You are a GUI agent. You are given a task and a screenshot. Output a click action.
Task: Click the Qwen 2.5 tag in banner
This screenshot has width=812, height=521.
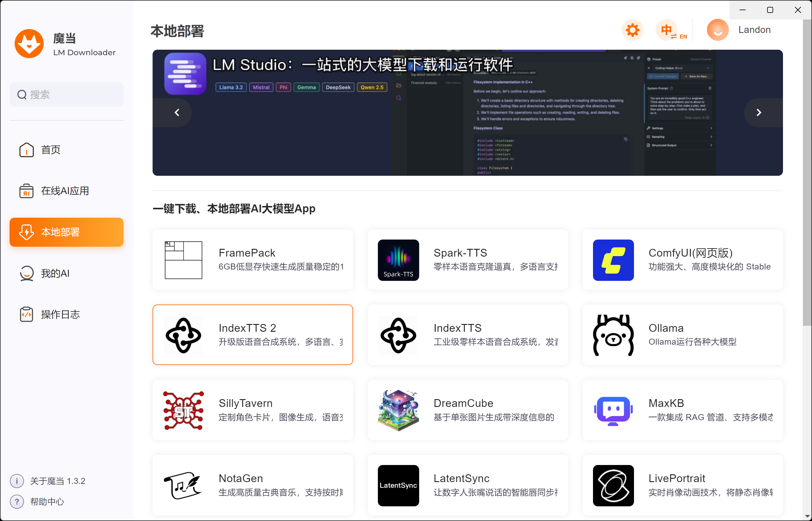tap(372, 87)
